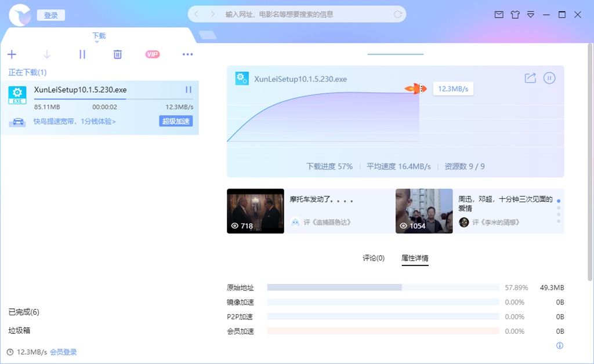Viewport: 594px width, 364px height.
Task: Click the start download arrow icon
Action: pyautogui.click(x=47, y=54)
